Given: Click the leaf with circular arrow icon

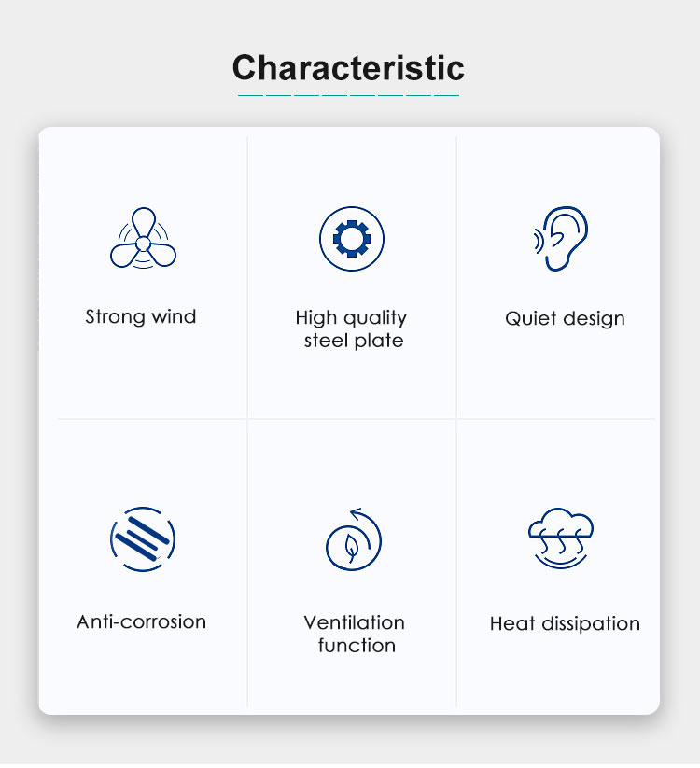Looking at the screenshot, I should [x=354, y=539].
